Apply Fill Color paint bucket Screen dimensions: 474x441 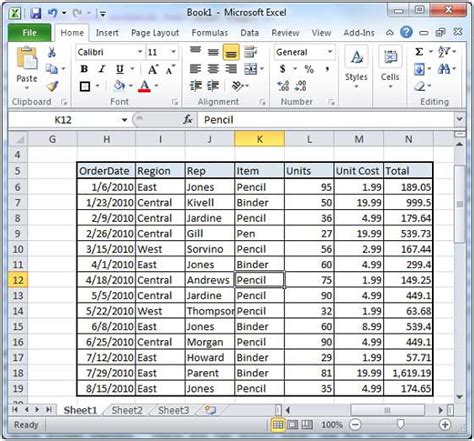(x=119, y=86)
